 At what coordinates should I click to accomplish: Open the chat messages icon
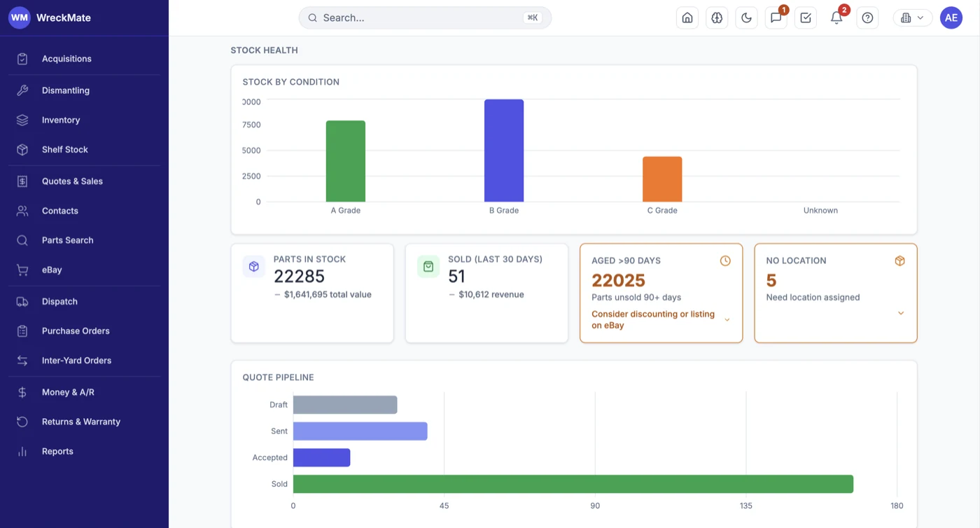click(x=776, y=18)
